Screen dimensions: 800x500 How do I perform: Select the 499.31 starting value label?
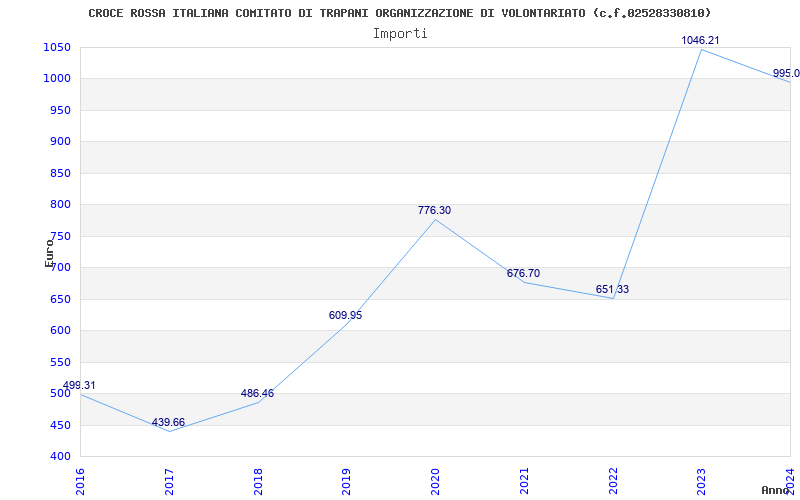click(x=80, y=385)
